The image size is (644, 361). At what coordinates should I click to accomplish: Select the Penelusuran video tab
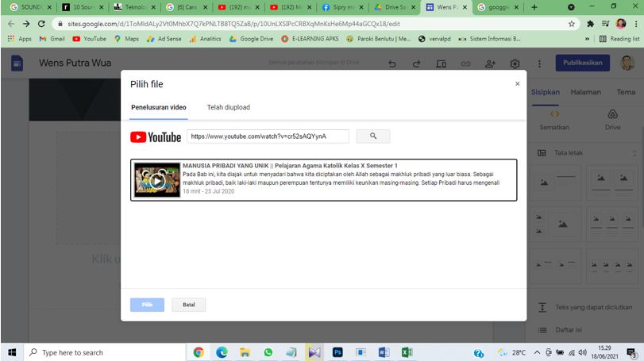pyautogui.click(x=159, y=107)
